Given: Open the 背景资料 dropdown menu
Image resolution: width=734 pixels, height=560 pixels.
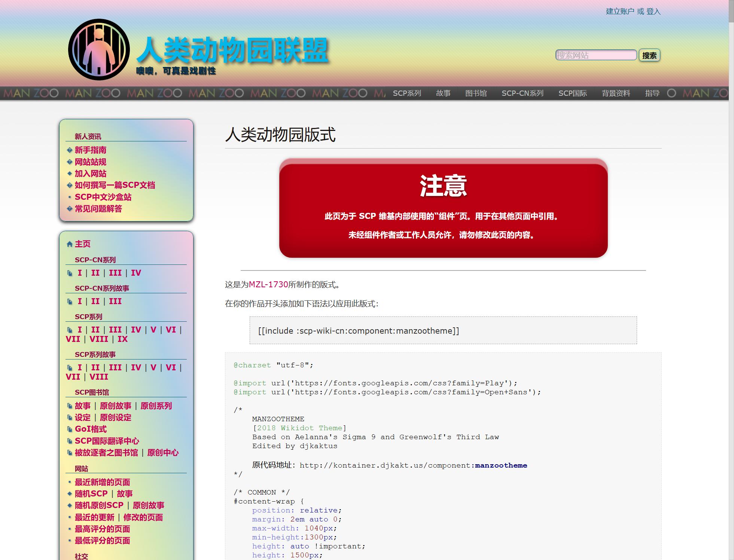Looking at the screenshot, I should tap(616, 93).
